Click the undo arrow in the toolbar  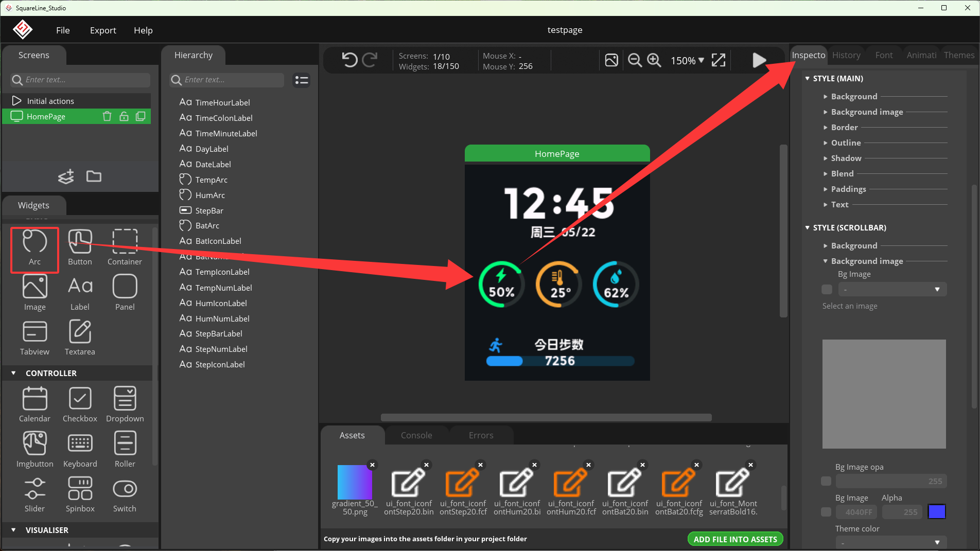pos(349,60)
